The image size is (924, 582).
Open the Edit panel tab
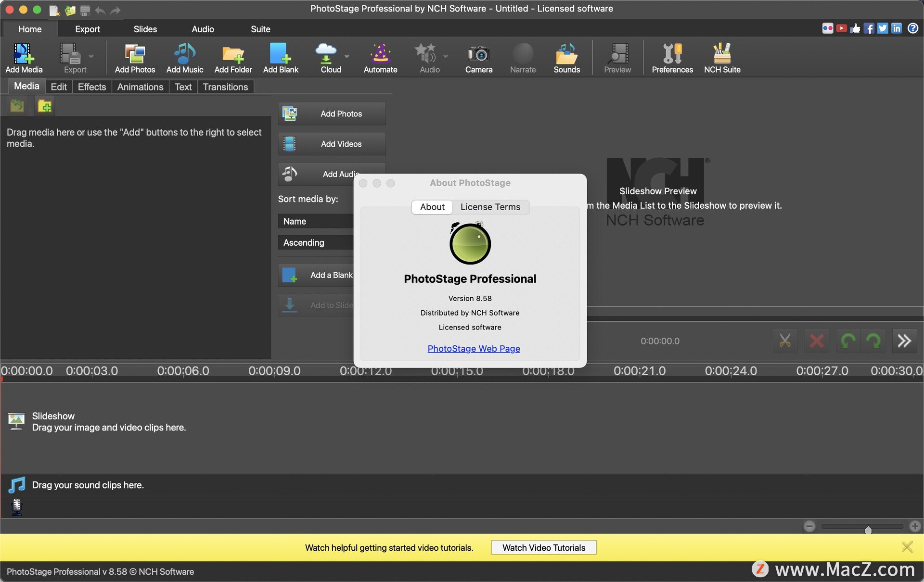(59, 87)
